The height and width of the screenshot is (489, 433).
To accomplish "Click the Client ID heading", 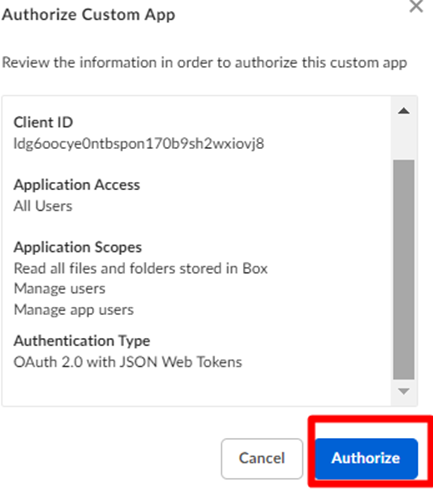I will tap(43, 122).
